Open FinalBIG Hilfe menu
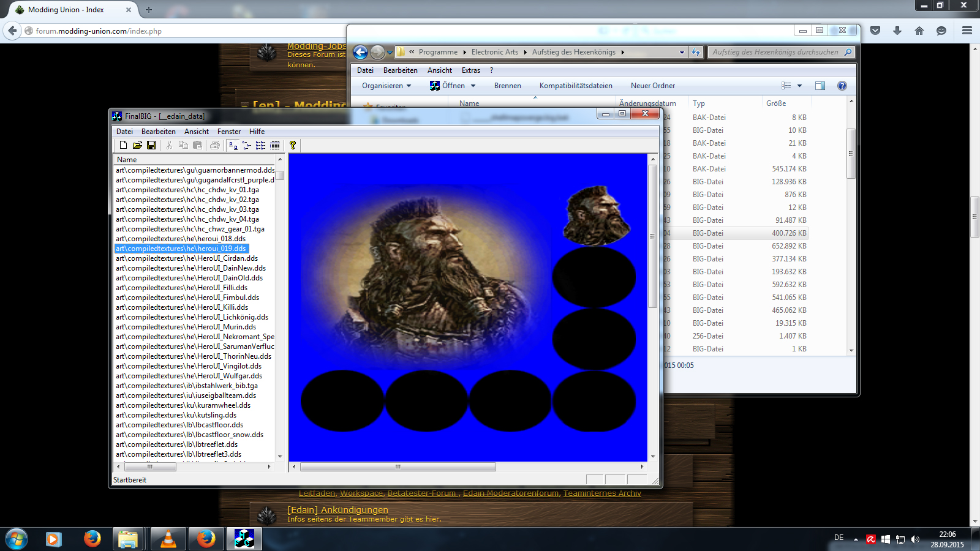 point(257,132)
